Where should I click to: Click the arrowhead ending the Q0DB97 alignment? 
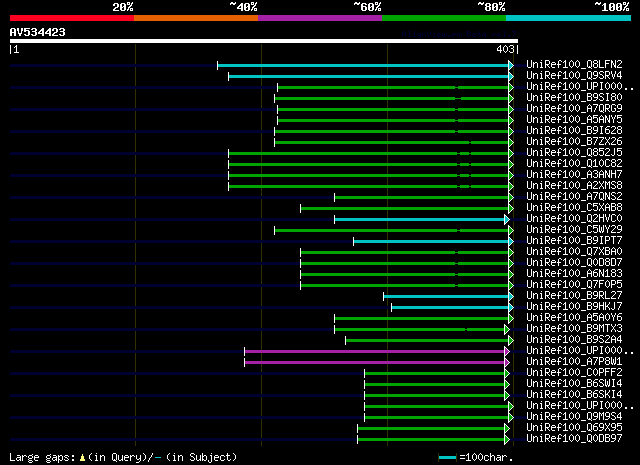(507, 440)
